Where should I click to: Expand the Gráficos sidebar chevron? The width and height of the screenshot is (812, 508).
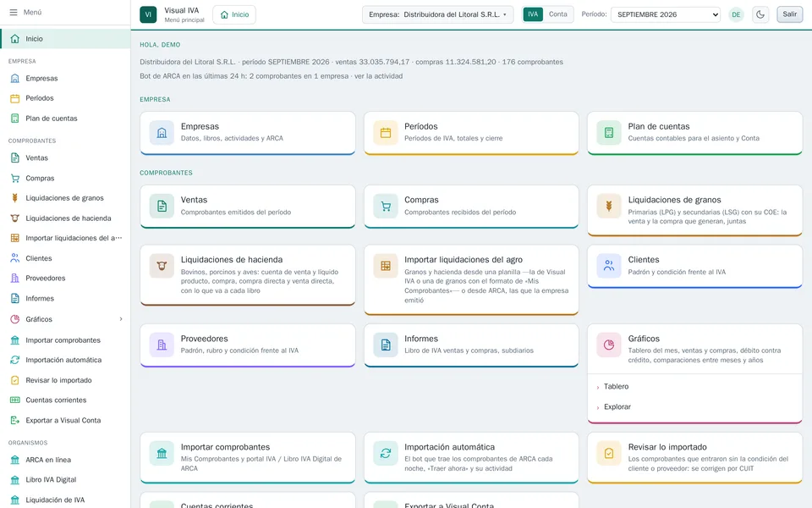[x=121, y=319]
